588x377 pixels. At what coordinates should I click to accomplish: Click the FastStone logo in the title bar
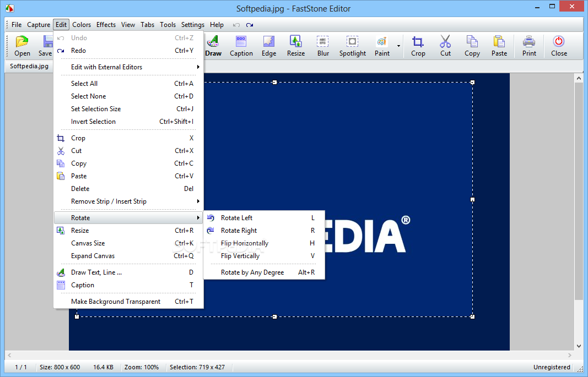tap(10, 8)
